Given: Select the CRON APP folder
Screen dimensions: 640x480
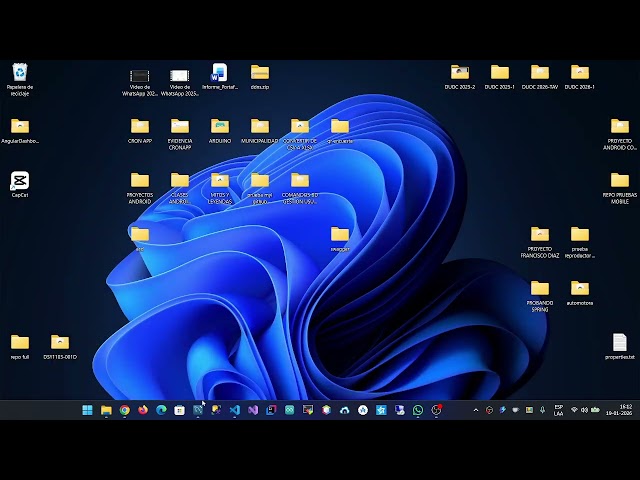Looking at the screenshot, I should pos(140,127).
